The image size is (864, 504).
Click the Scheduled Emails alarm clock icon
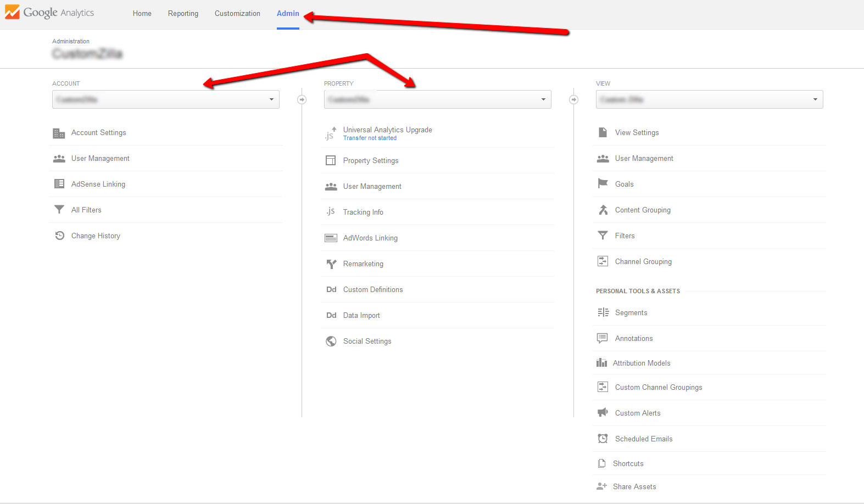(x=603, y=439)
